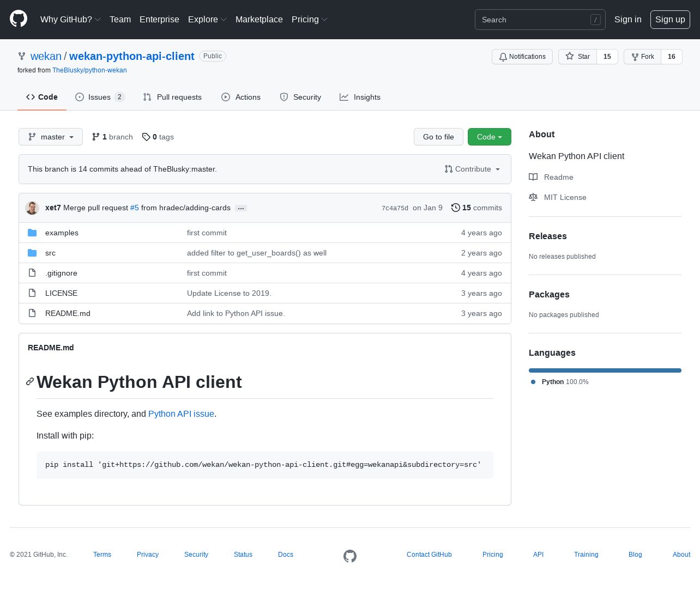Click the MIT License scale icon
Image resolution: width=700 pixels, height=590 pixels.
click(x=533, y=197)
